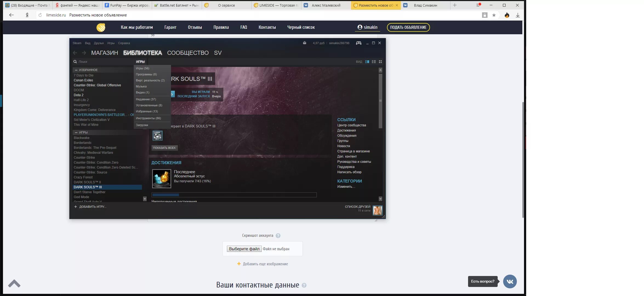This screenshot has width=644, height=296.
Task: Open browser menu icon with red dot
Action: [x=478, y=5]
